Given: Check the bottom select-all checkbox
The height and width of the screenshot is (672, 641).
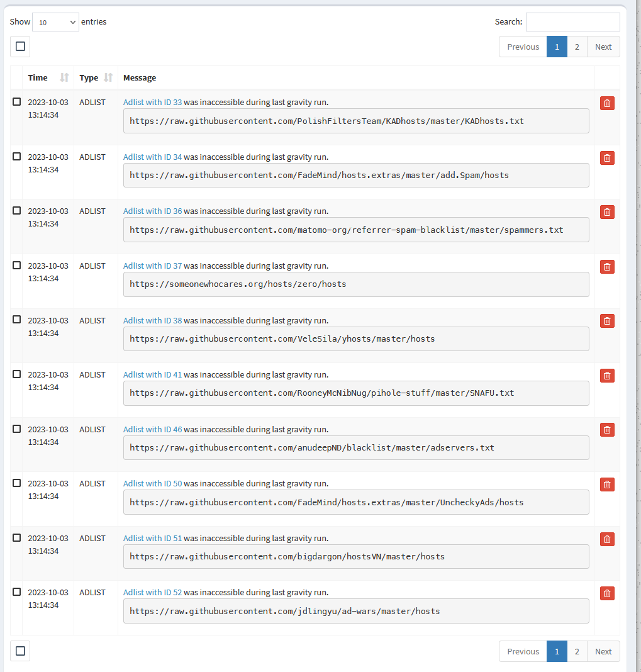Looking at the screenshot, I should pyautogui.click(x=20, y=651).
